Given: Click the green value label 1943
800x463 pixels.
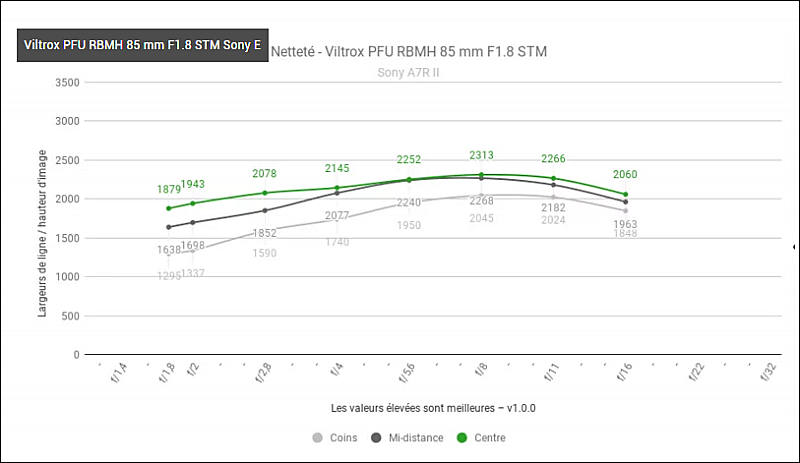Looking at the screenshot, I should point(192,184).
